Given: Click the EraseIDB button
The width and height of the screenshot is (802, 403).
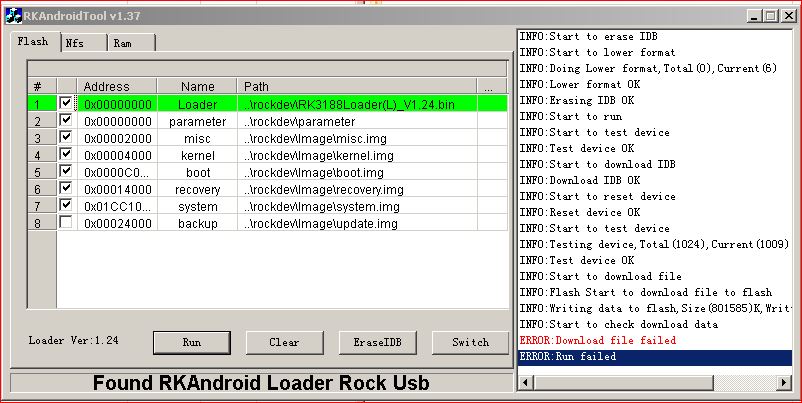Looking at the screenshot, I should pyautogui.click(x=377, y=342).
